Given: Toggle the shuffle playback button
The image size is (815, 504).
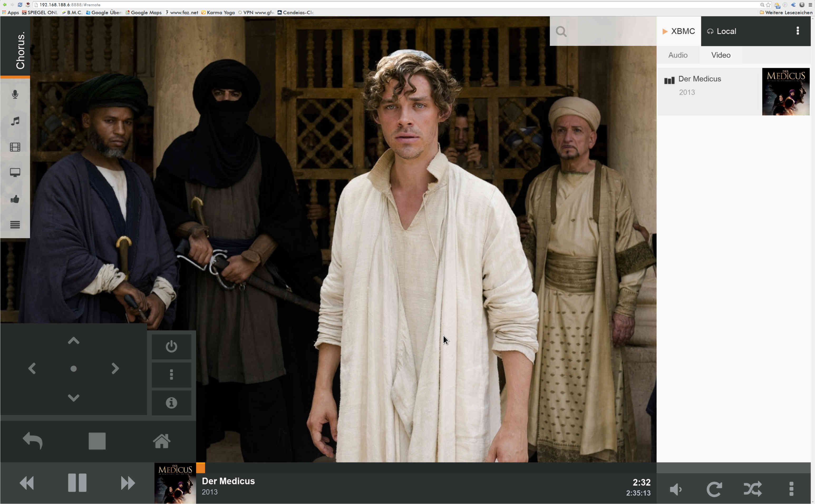Looking at the screenshot, I should pyautogui.click(x=753, y=489).
